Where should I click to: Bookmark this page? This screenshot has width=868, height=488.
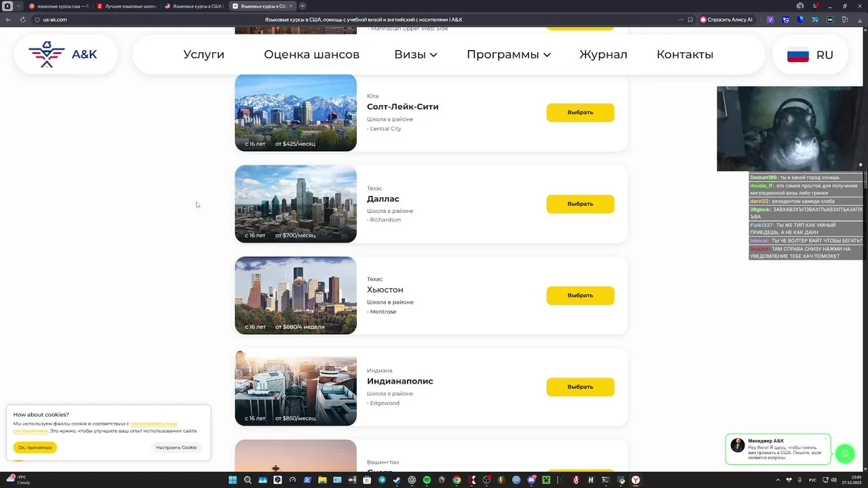pyautogui.click(x=690, y=20)
